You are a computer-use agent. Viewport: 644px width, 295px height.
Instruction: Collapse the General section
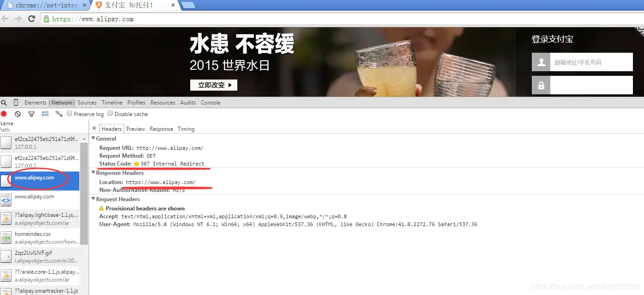93,138
